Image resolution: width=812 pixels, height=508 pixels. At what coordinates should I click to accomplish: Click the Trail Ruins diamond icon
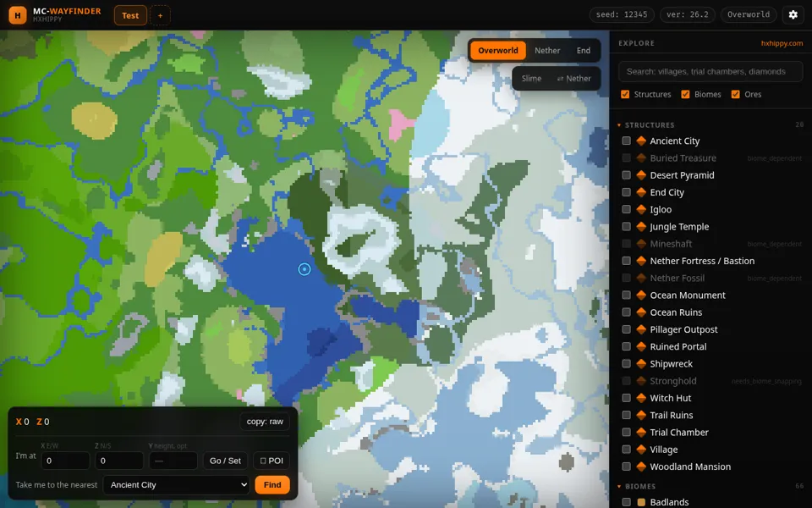click(641, 415)
